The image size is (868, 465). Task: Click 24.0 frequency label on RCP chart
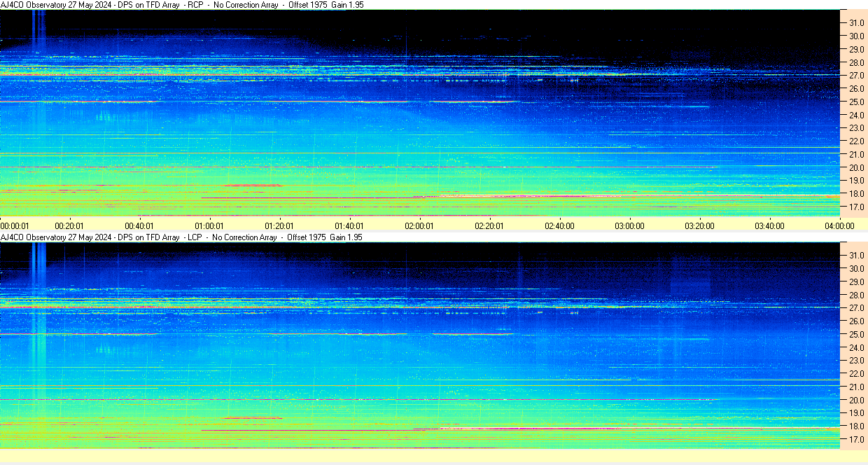[856, 115]
